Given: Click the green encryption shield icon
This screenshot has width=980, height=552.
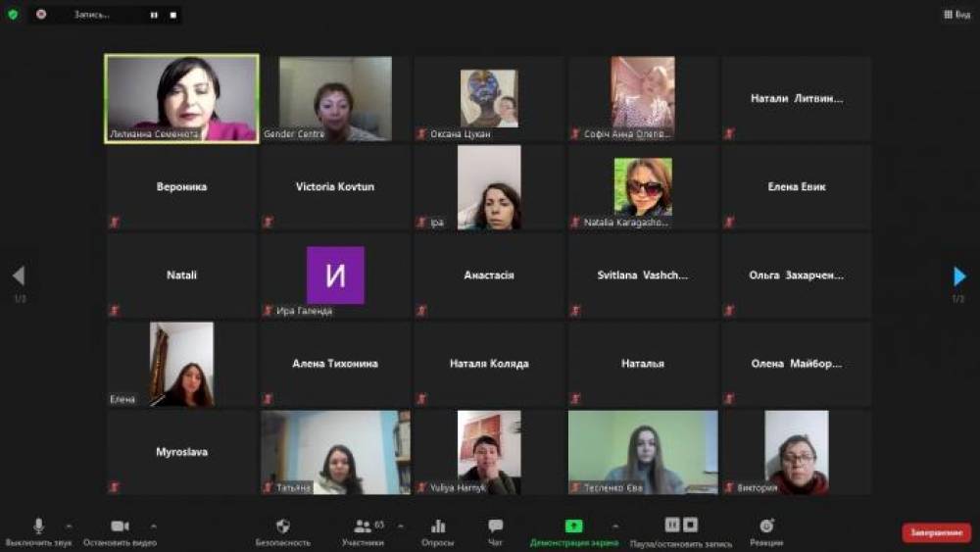Looking at the screenshot, I should [x=13, y=15].
